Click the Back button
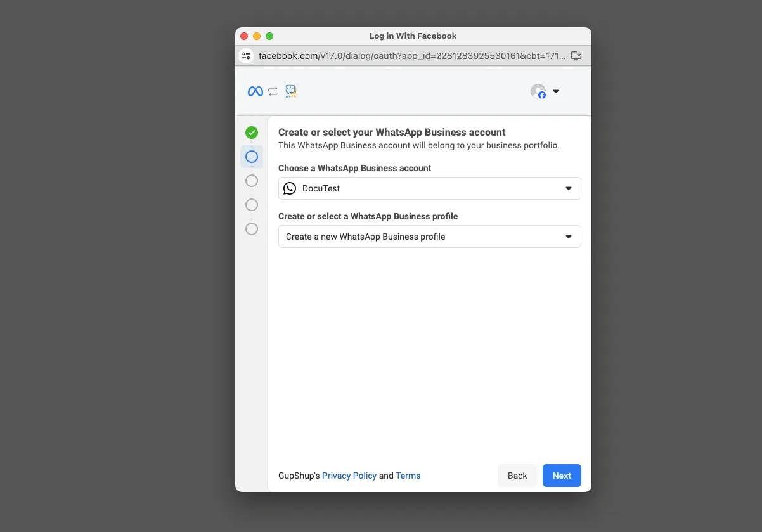 point(517,476)
